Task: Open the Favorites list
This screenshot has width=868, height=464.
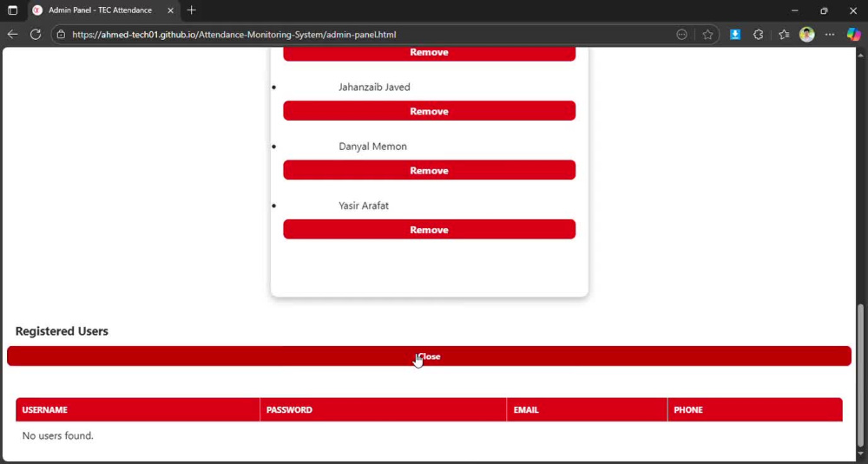Action: (784, 35)
